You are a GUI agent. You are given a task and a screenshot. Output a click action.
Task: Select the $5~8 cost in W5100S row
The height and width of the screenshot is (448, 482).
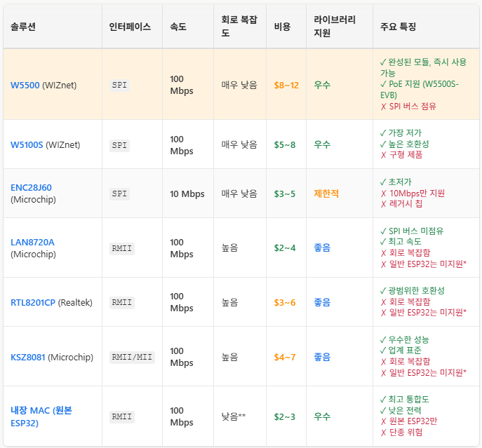coord(285,144)
